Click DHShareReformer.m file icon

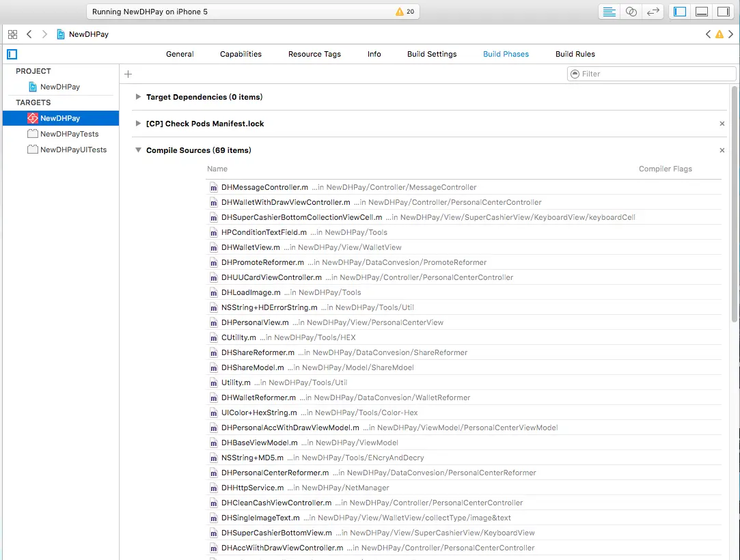tap(213, 353)
